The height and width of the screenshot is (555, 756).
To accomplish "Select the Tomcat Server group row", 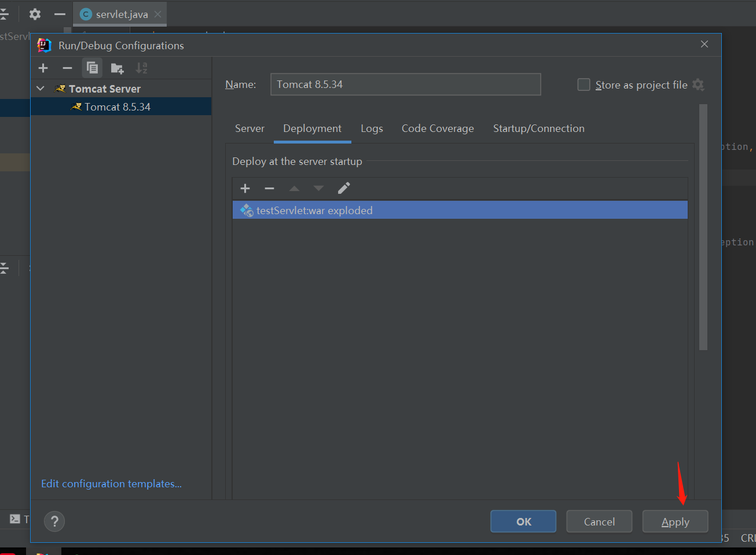I will point(121,89).
